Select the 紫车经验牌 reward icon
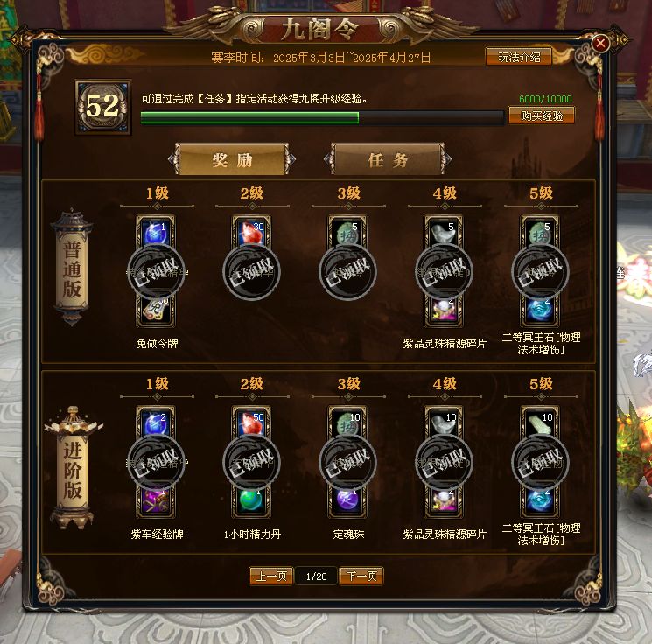Screen dimensions: 652x644 tap(156, 501)
